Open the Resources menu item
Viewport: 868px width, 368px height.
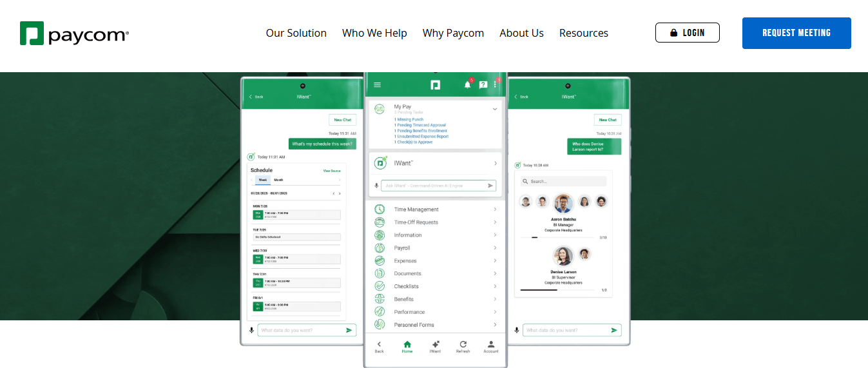[583, 33]
